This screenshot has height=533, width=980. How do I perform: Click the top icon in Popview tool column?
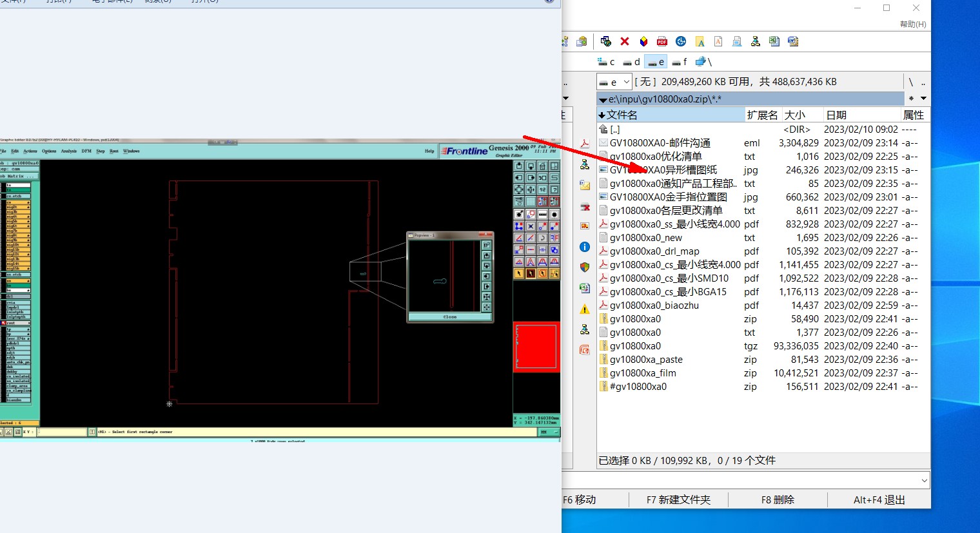point(487,245)
